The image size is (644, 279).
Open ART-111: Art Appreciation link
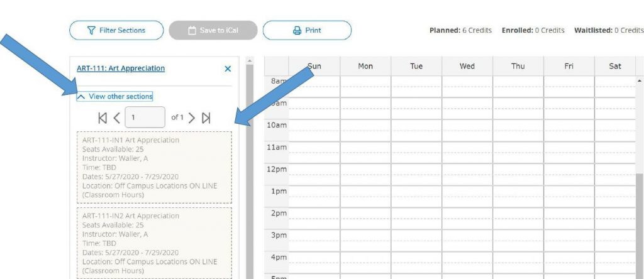click(121, 68)
